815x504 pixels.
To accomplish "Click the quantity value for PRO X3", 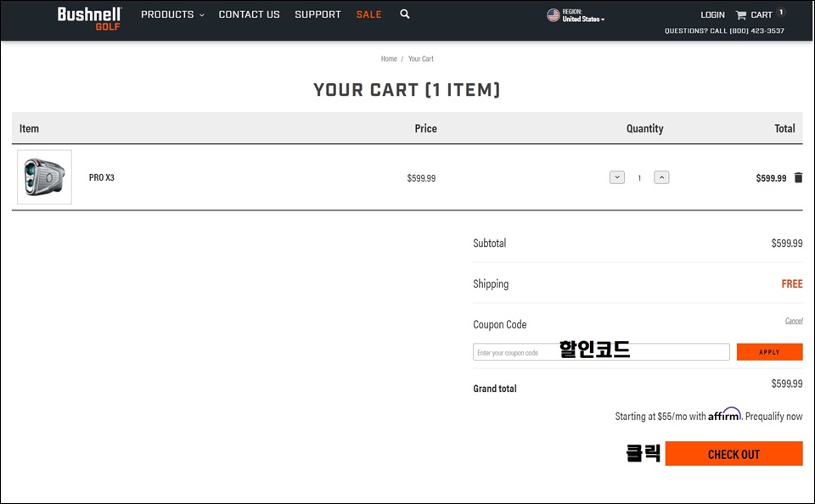I will (x=639, y=177).
